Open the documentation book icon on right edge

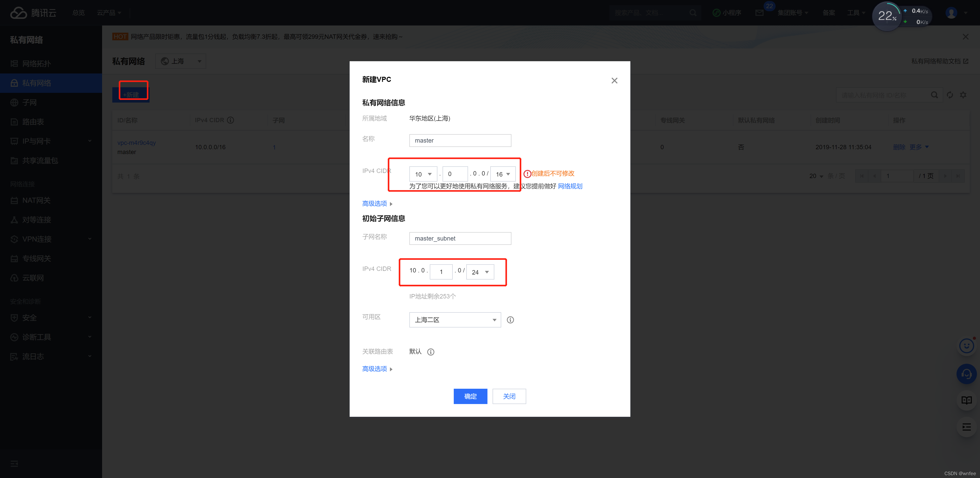[x=967, y=400]
